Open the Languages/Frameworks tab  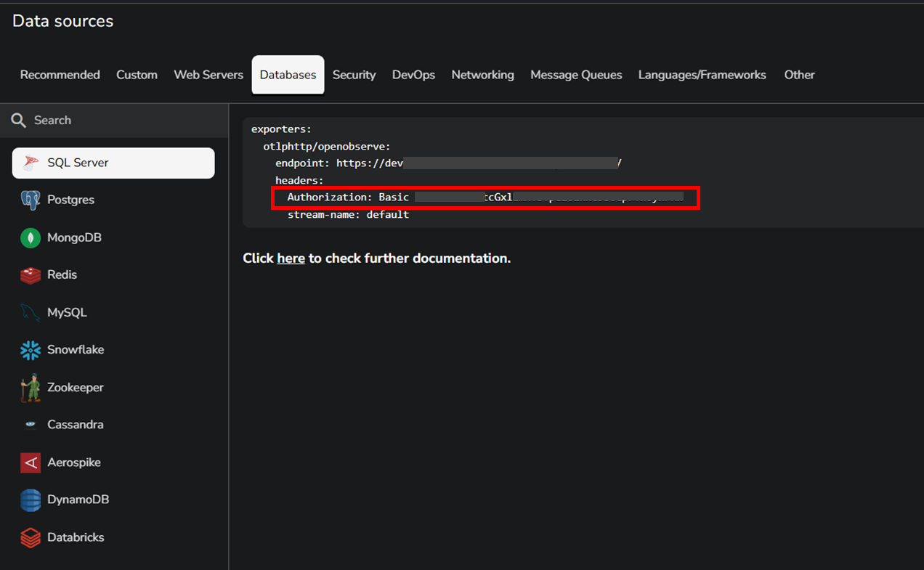coord(702,74)
